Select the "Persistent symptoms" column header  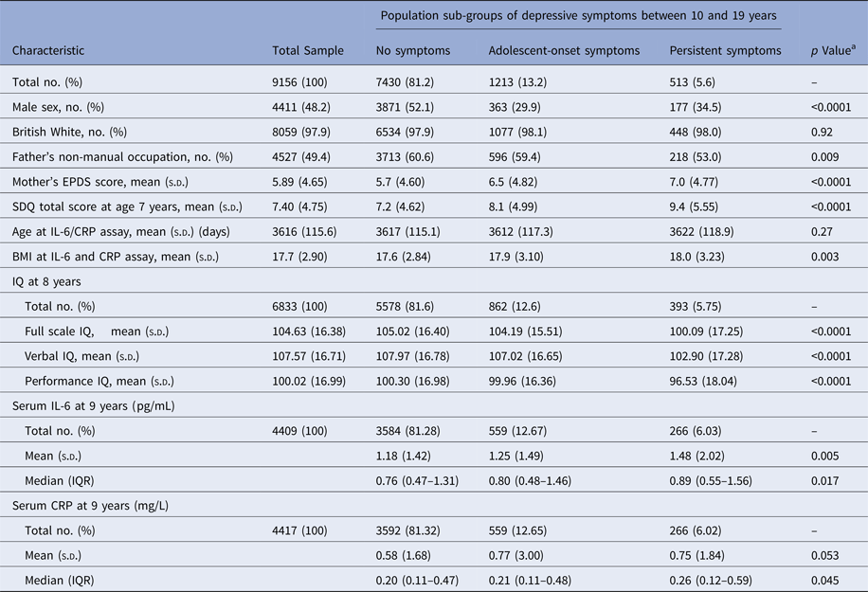coord(725,50)
